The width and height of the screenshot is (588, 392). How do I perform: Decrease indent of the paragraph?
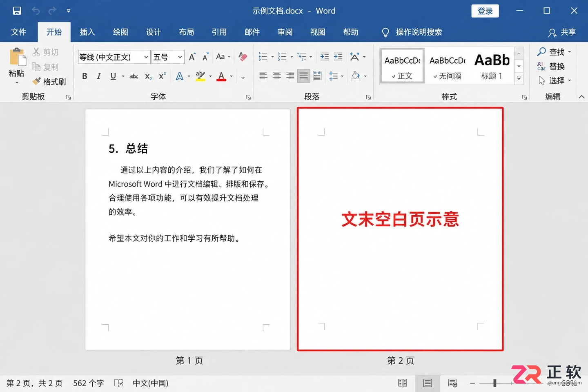coord(325,57)
